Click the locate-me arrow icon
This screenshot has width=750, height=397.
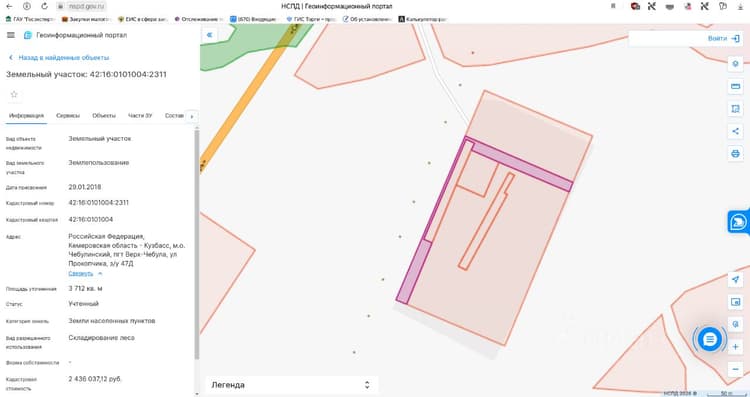click(735, 279)
